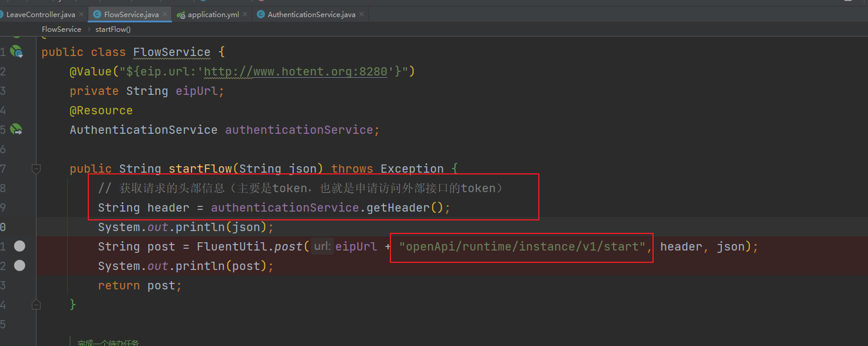Screen dimensions: 868x346
Task: Click the fold end marker at startFlow's closing brace
Action: coord(36,305)
